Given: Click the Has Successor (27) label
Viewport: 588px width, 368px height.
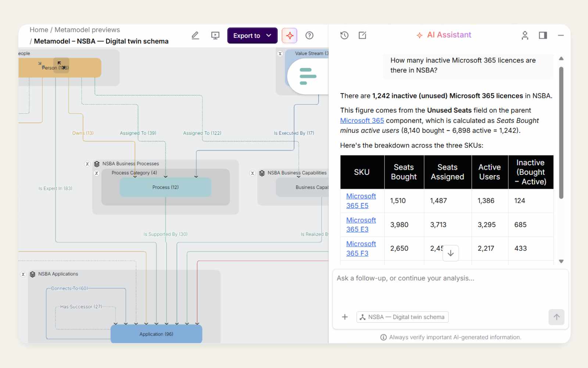Looking at the screenshot, I should (x=81, y=307).
